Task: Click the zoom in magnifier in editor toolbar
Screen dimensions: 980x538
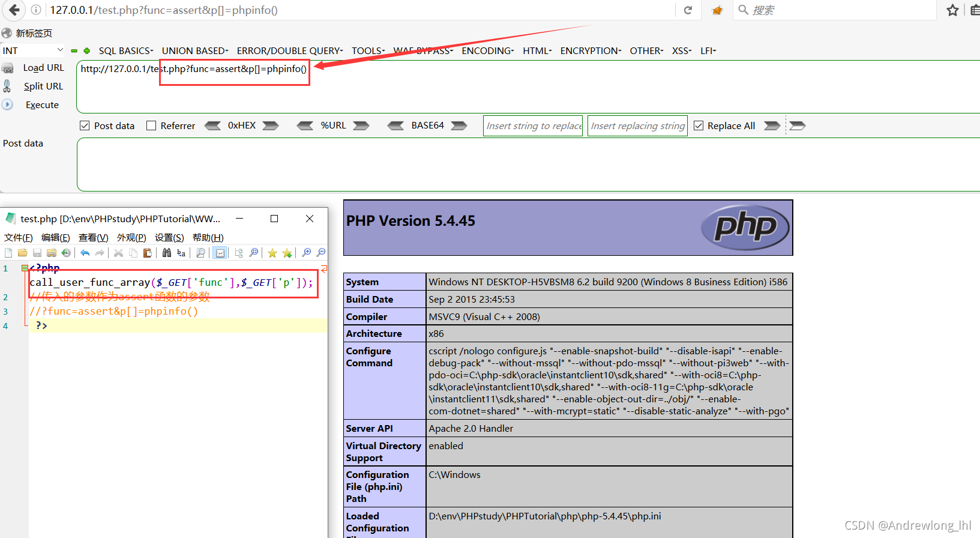Action: coord(307,253)
